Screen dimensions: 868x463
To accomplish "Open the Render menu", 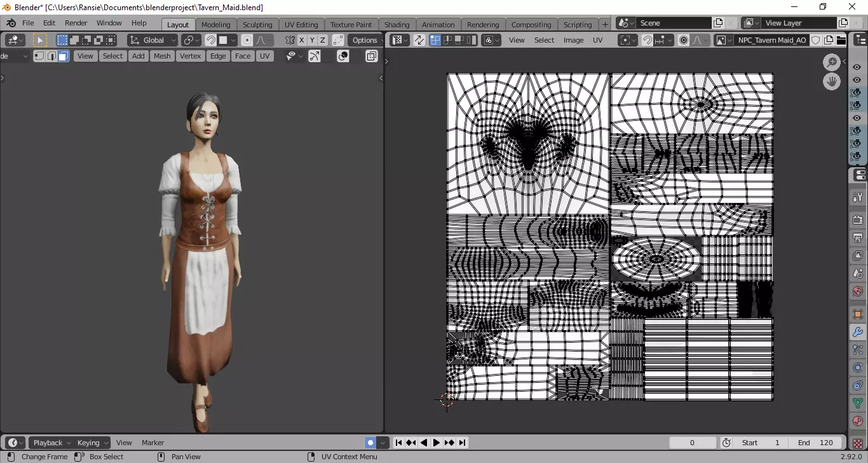I will point(76,23).
